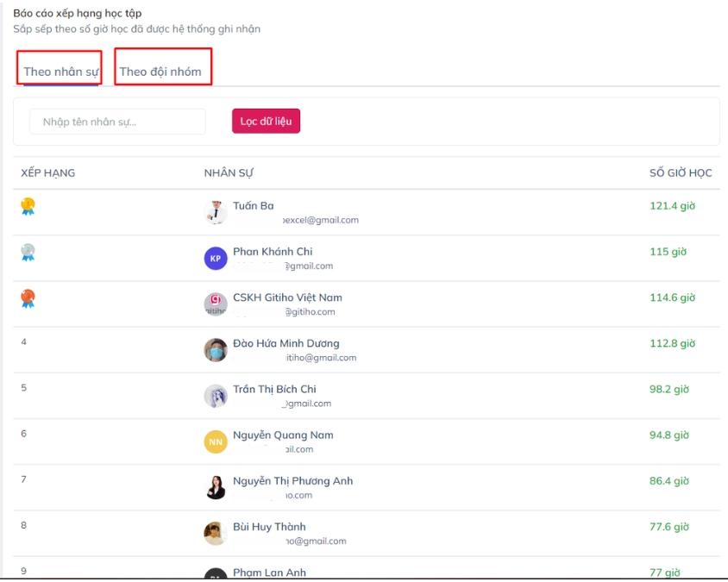This screenshot has width=728, height=582.
Task: Select the name Tuấn Ba
Action: tap(254, 205)
